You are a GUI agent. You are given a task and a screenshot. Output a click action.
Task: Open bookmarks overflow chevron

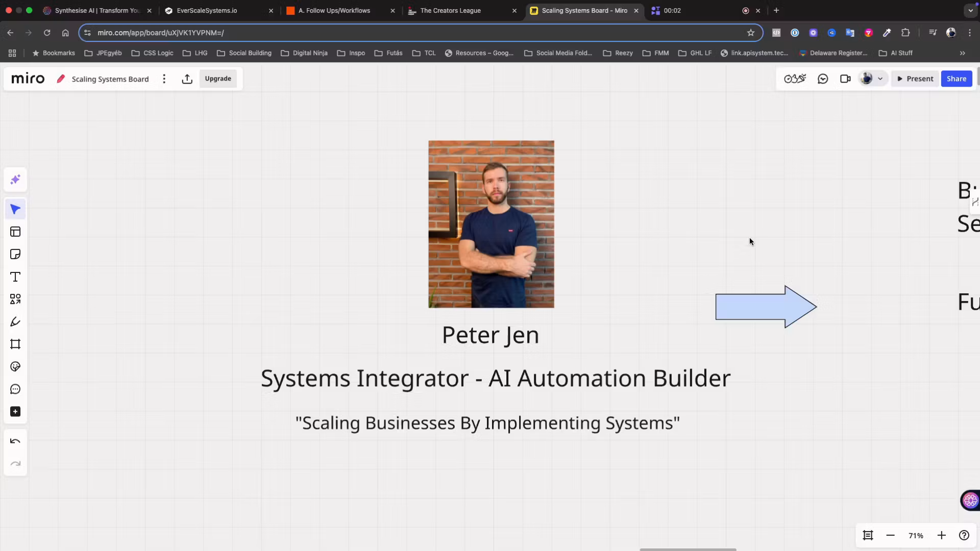tap(962, 53)
